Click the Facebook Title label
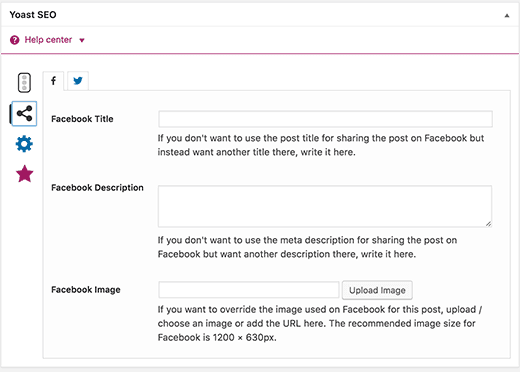The height and width of the screenshot is (372, 520). [x=82, y=119]
